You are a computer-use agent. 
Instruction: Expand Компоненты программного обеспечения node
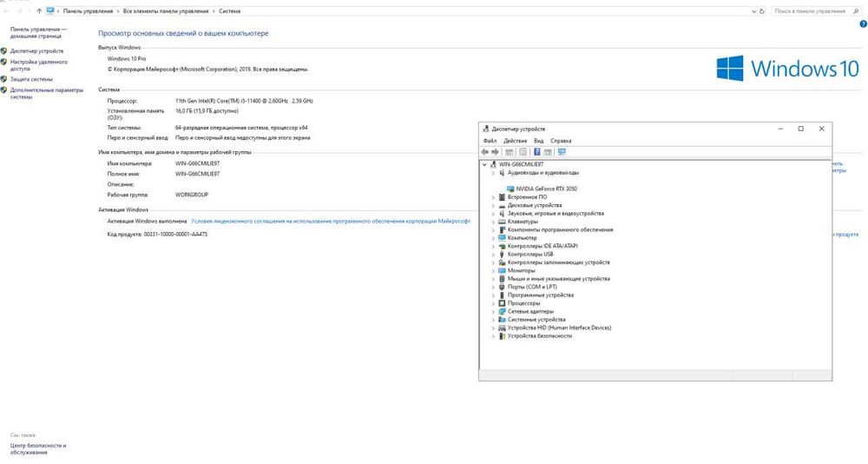point(493,230)
